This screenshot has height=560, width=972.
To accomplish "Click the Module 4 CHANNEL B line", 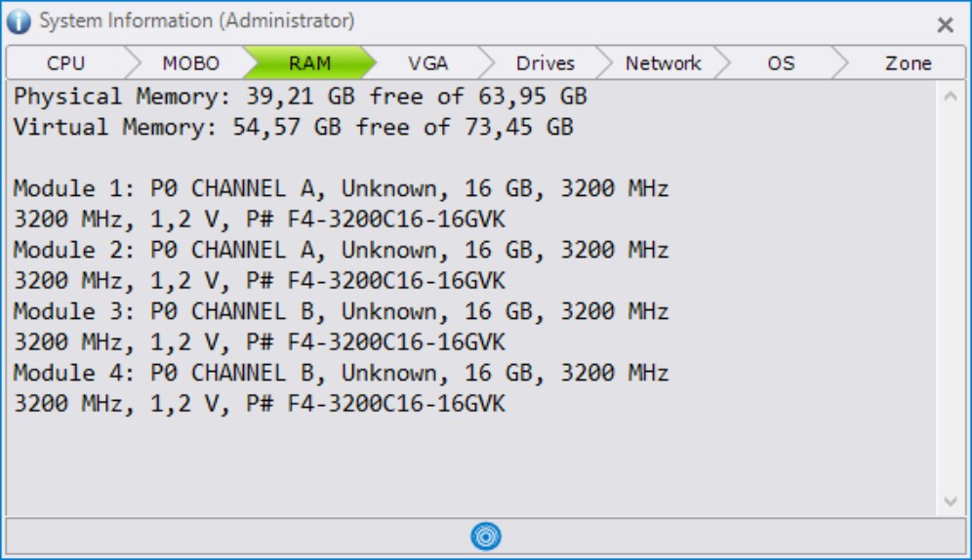I will tap(341, 374).
